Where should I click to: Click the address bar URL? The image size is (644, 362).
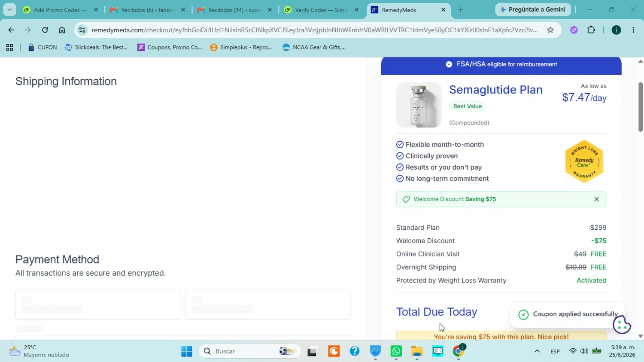(314, 30)
